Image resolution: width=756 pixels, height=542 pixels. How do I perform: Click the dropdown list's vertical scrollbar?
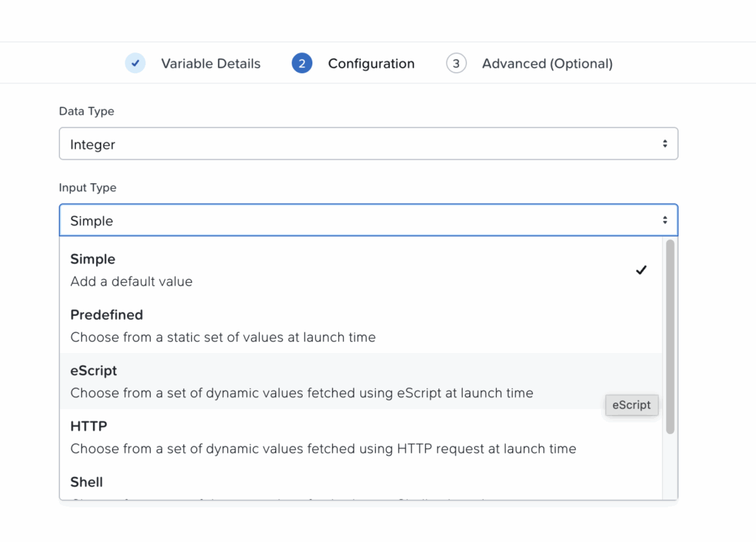point(670,336)
